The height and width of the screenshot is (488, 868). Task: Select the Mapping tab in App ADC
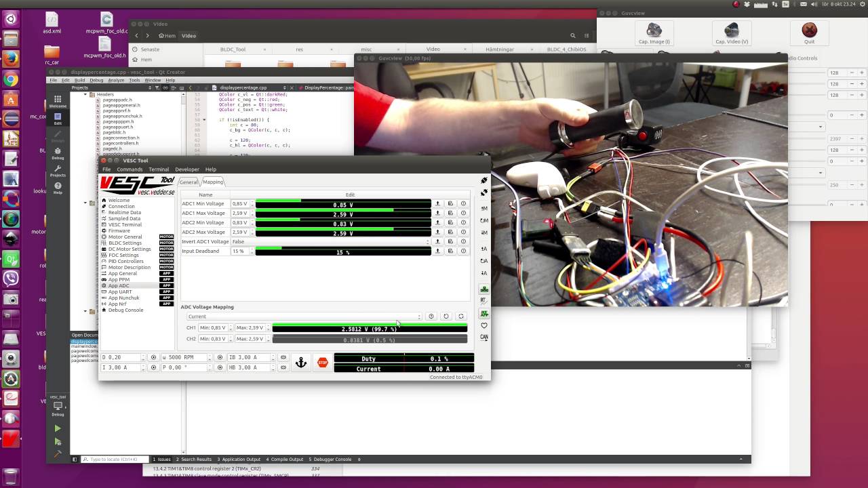point(212,182)
